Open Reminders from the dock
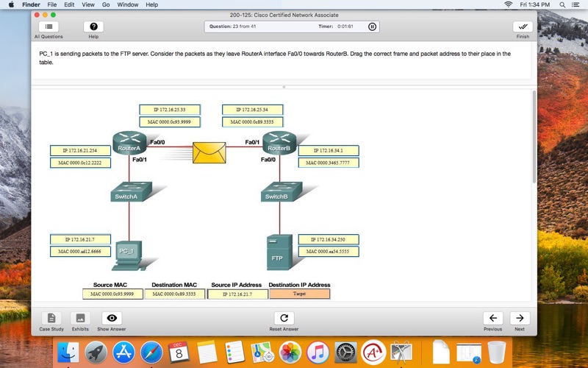The height and width of the screenshot is (368, 588). (x=234, y=353)
